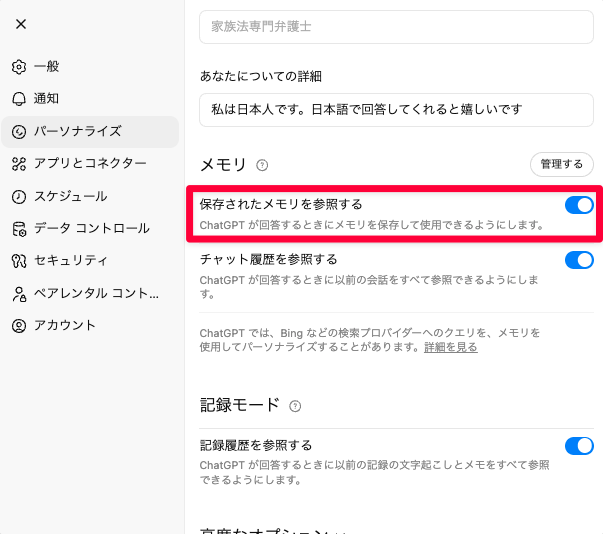Viewport: 603px width, 534px height.
Task: Click the あなたについての詳細 text field
Action: pyautogui.click(x=396, y=108)
